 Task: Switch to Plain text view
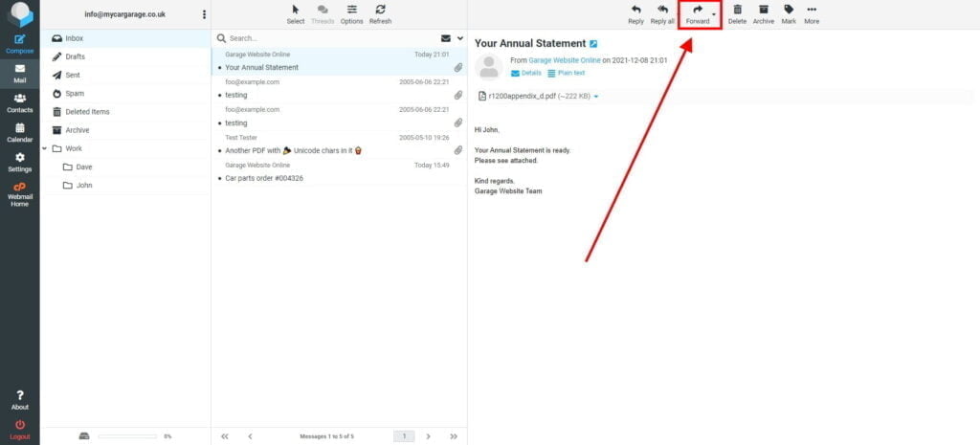(x=567, y=73)
